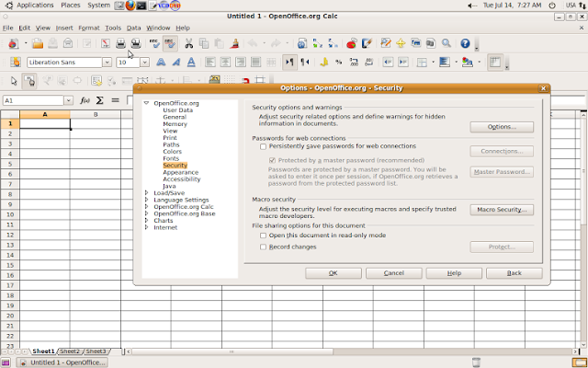Viewport: 588px width, 368px height.
Task: Toggle the AutoSpellcheck icon
Action: tap(170, 43)
